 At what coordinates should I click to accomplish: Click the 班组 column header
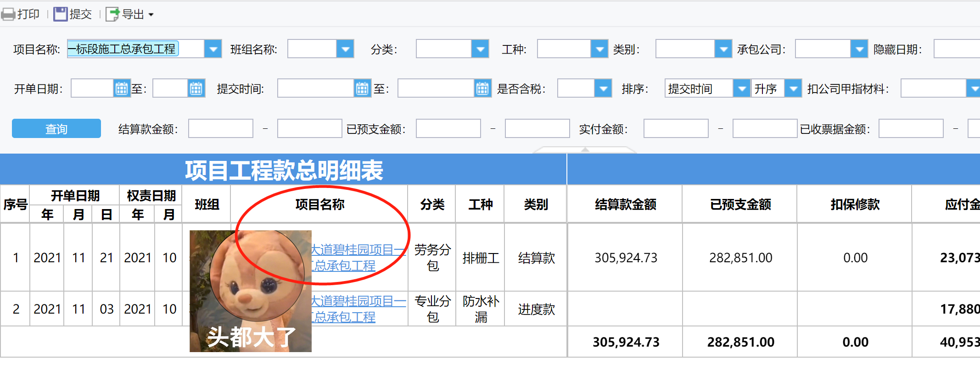pyautogui.click(x=207, y=204)
